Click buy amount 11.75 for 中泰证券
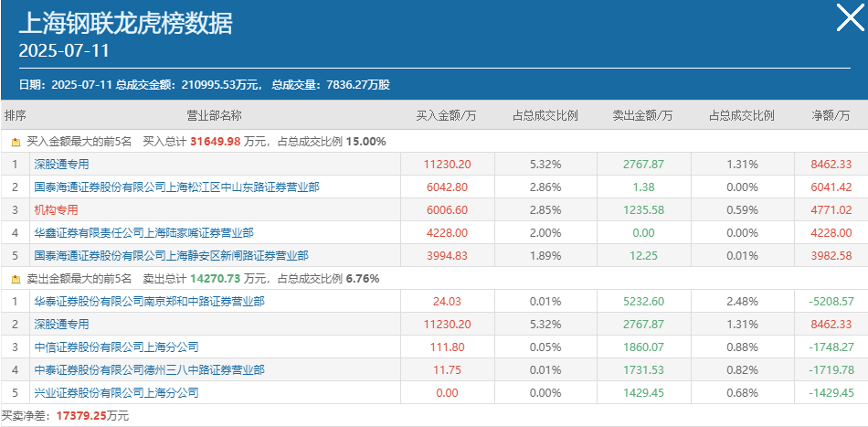The height and width of the screenshot is (427, 868). point(448,370)
